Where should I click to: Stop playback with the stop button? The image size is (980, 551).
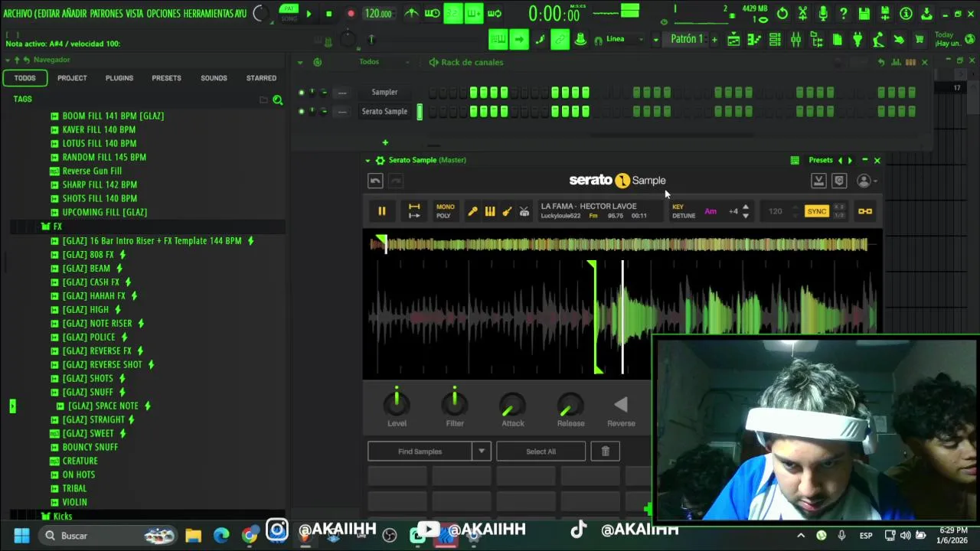[x=328, y=14]
